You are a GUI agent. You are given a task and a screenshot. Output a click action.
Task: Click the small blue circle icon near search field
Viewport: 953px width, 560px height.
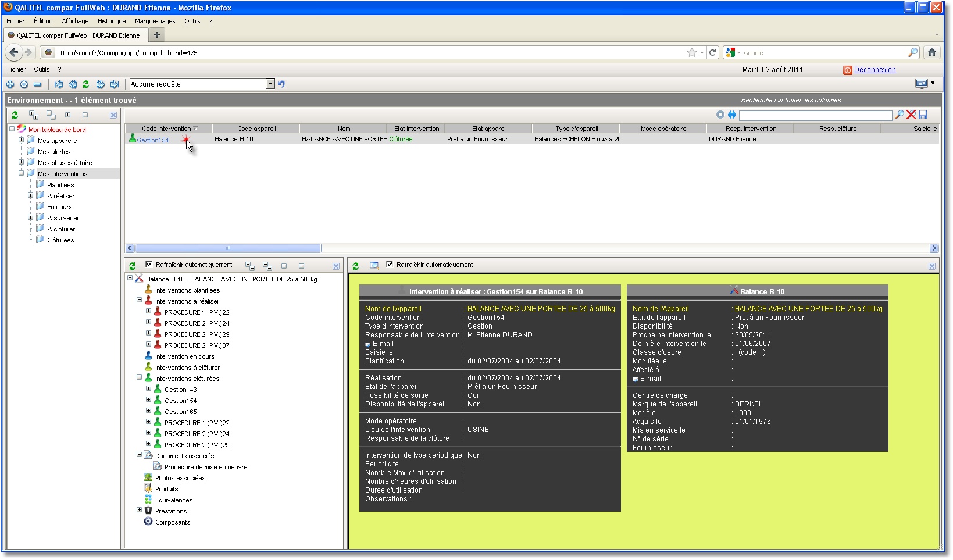(x=720, y=115)
